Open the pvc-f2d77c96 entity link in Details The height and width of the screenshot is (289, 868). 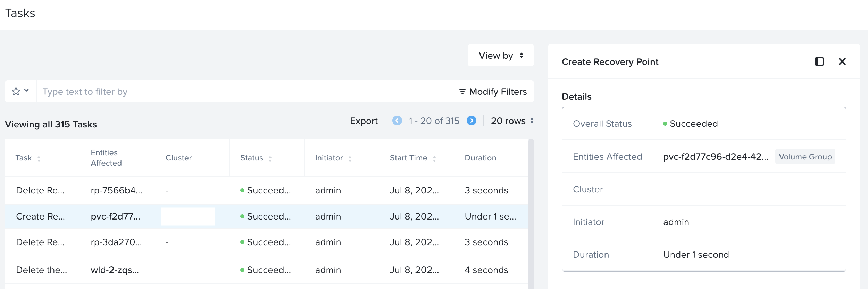(x=715, y=157)
